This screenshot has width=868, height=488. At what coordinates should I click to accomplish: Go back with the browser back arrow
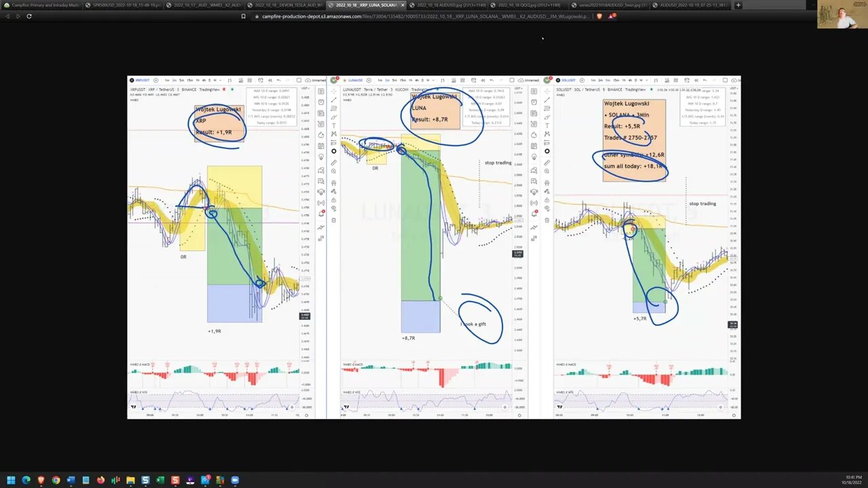click(x=7, y=16)
